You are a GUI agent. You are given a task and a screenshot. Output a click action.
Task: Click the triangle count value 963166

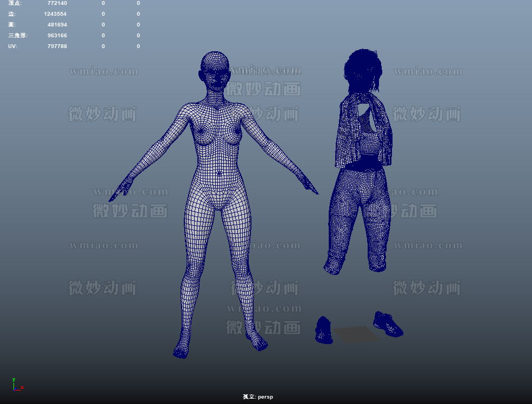point(57,36)
